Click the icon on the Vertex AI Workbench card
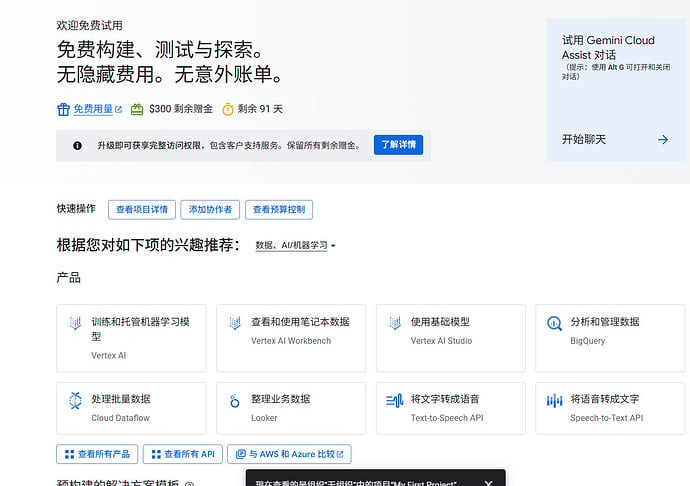690x486 pixels. (235, 323)
